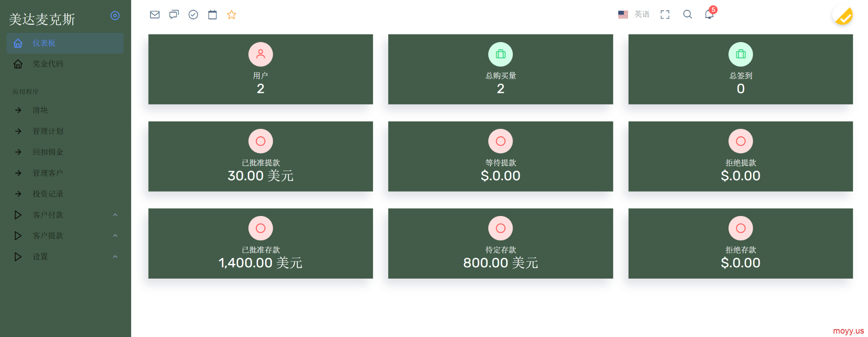Open the chat messages icon
Viewport: 868px width, 337px height.
(174, 15)
